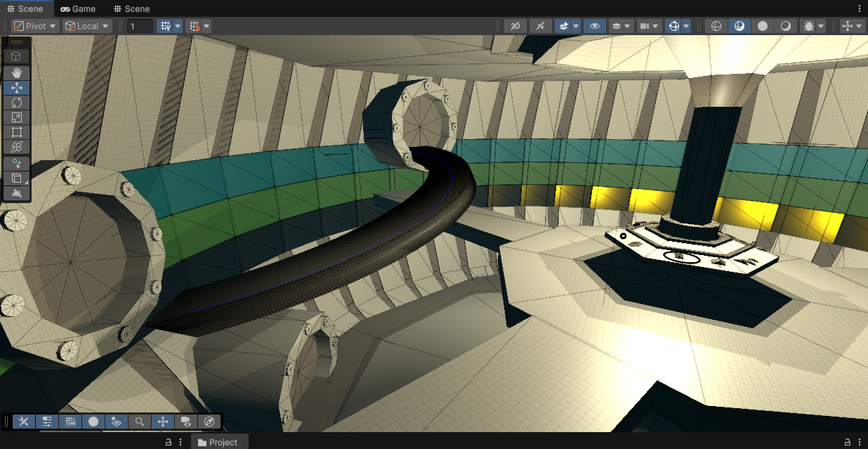The width and height of the screenshot is (868, 449).
Task: Toggle scene effects (skybox, fog) button
Action: [x=563, y=26]
